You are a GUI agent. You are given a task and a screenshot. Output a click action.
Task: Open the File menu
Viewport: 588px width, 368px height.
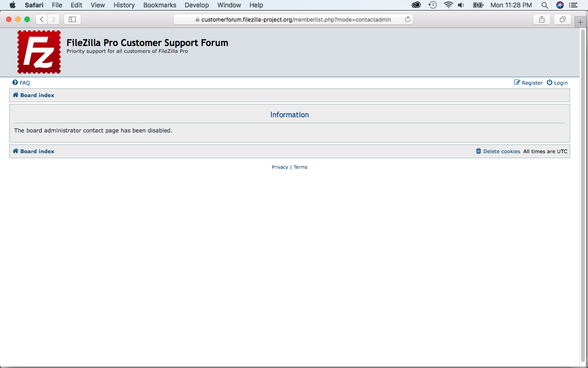click(x=57, y=5)
